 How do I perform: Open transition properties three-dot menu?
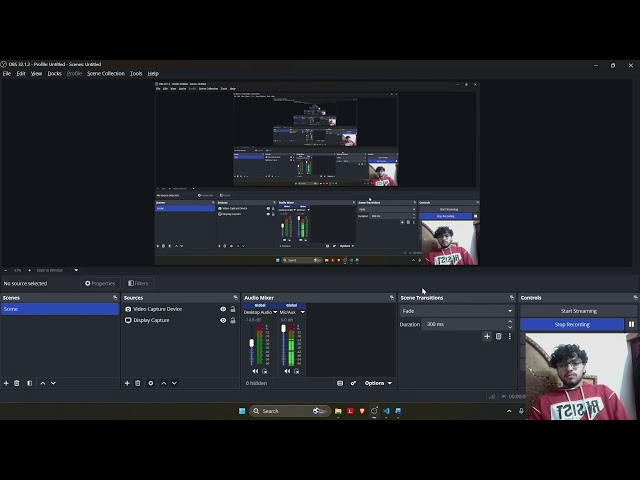coord(509,336)
